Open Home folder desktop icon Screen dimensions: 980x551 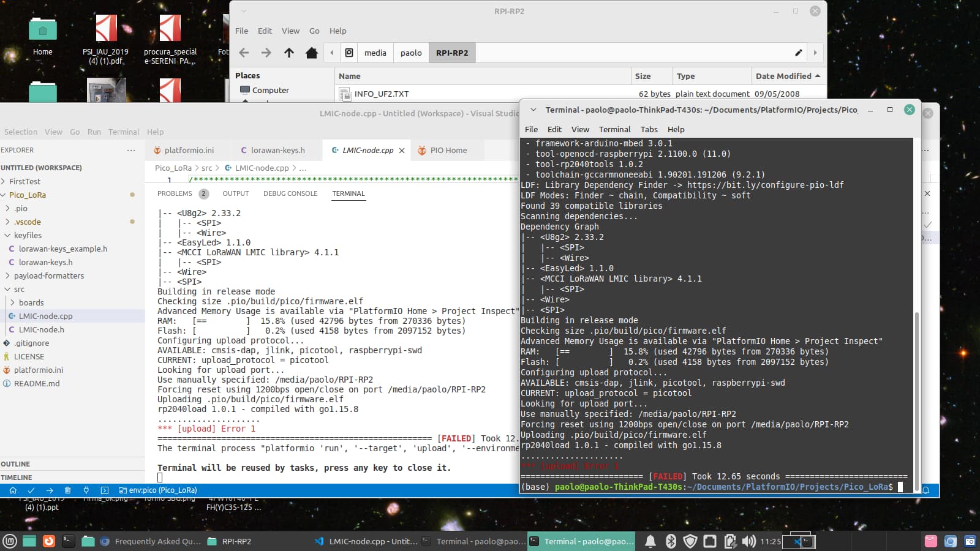tap(42, 36)
